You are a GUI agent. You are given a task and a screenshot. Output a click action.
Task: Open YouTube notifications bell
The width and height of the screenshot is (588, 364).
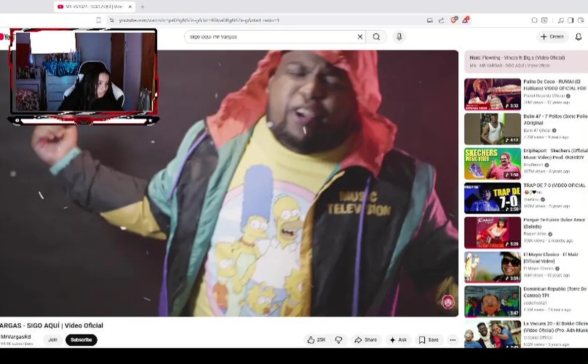coord(578,37)
